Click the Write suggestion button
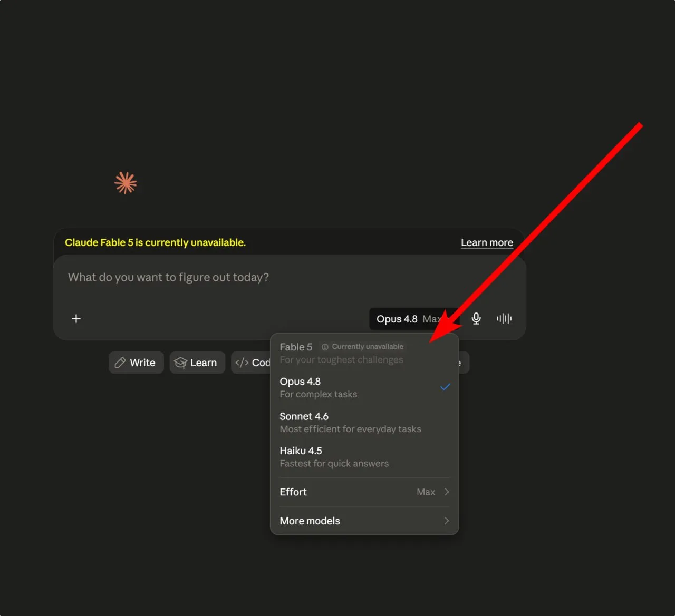The width and height of the screenshot is (675, 616). [136, 363]
